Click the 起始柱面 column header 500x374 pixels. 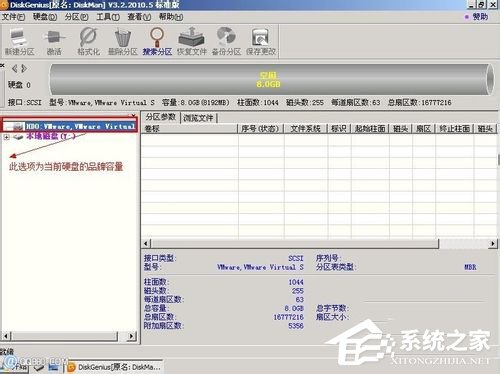[370, 129]
